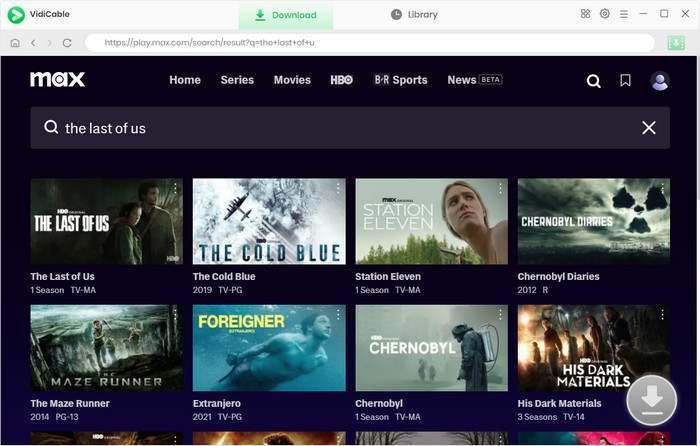
Task: Open The Cold Blue thumbnail
Action: pos(269,221)
